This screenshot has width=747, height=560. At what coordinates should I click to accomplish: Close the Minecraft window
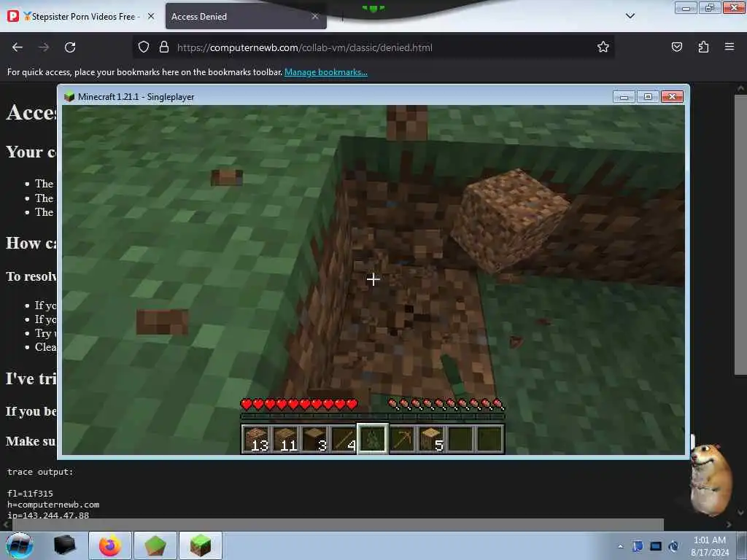coord(672,97)
